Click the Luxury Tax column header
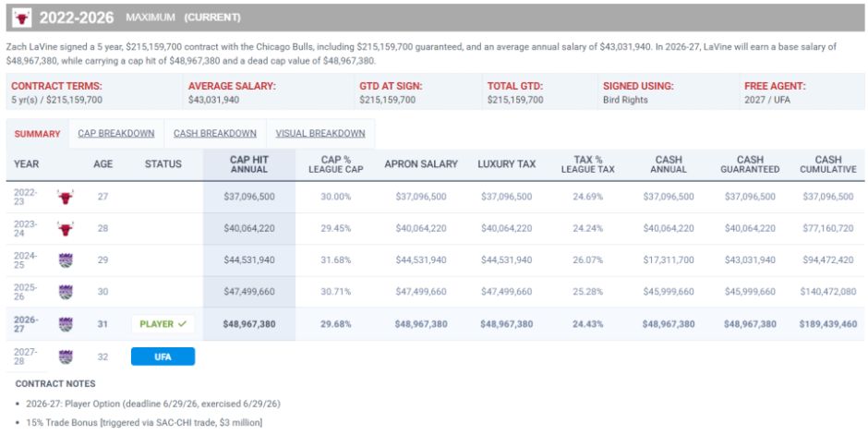868x435 pixels. (507, 163)
